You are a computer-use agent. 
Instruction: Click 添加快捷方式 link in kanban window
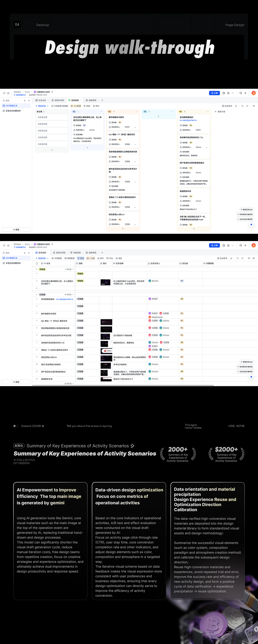pos(20,95)
